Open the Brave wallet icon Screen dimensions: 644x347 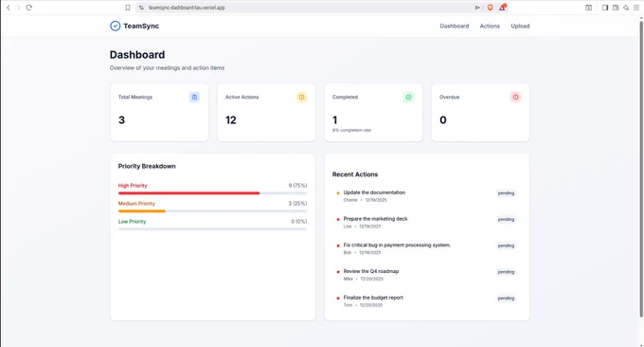(x=616, y=8)
